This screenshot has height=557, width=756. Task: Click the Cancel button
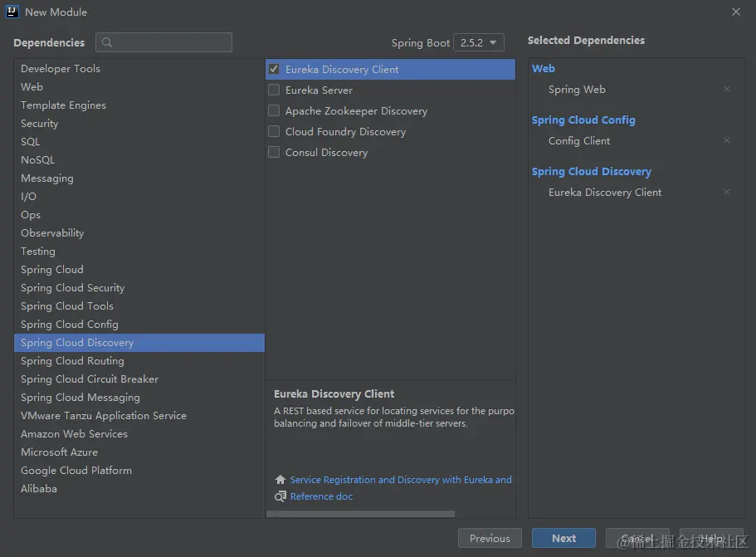pyautogui.click(x=637, y=538)
